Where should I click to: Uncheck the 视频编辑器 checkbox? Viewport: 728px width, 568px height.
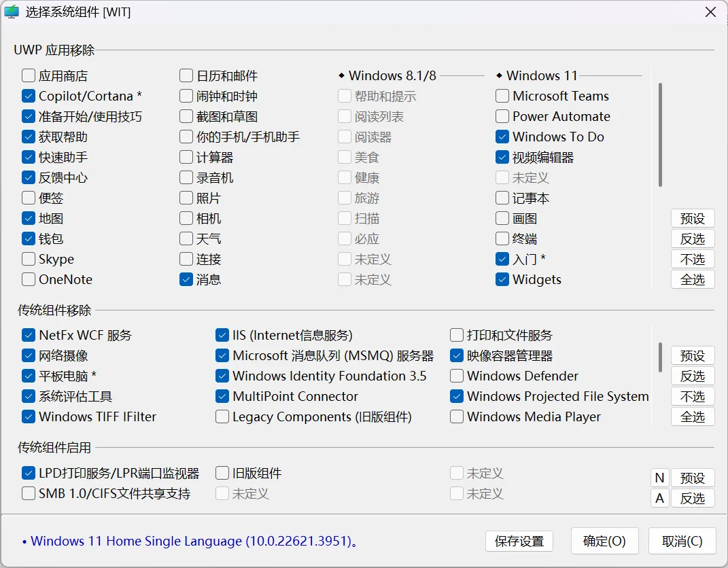[502, 158]
